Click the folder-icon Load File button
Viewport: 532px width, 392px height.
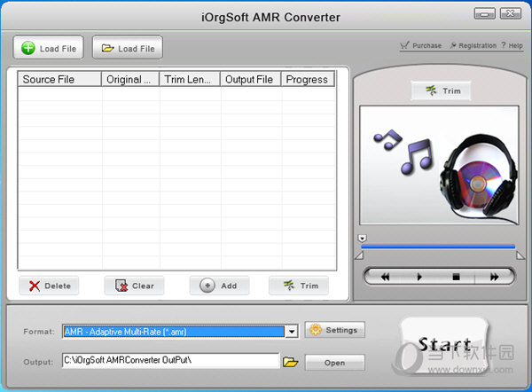[128, 48]
